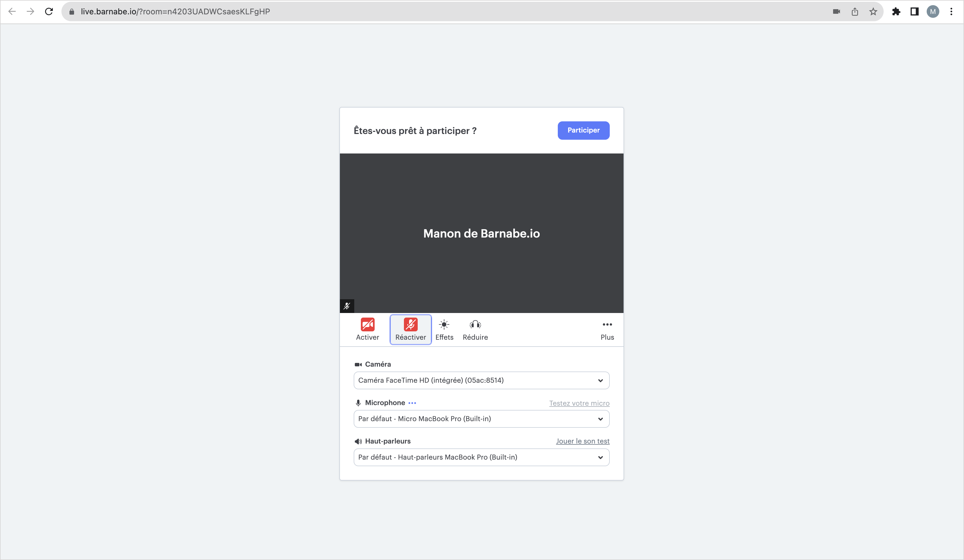Image resolution: width=964 pixels, height=560 pixels.
Task: Click the camera permission icon in the address bar
Action: click(837, 11)
